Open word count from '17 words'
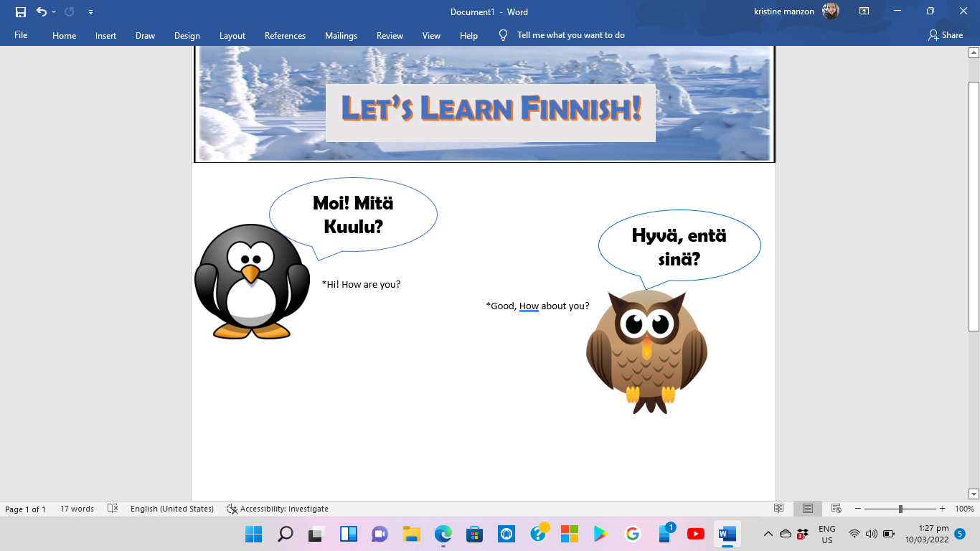This screenshot has height=551, width=980. pyautogui.click(x=77, y=509)
